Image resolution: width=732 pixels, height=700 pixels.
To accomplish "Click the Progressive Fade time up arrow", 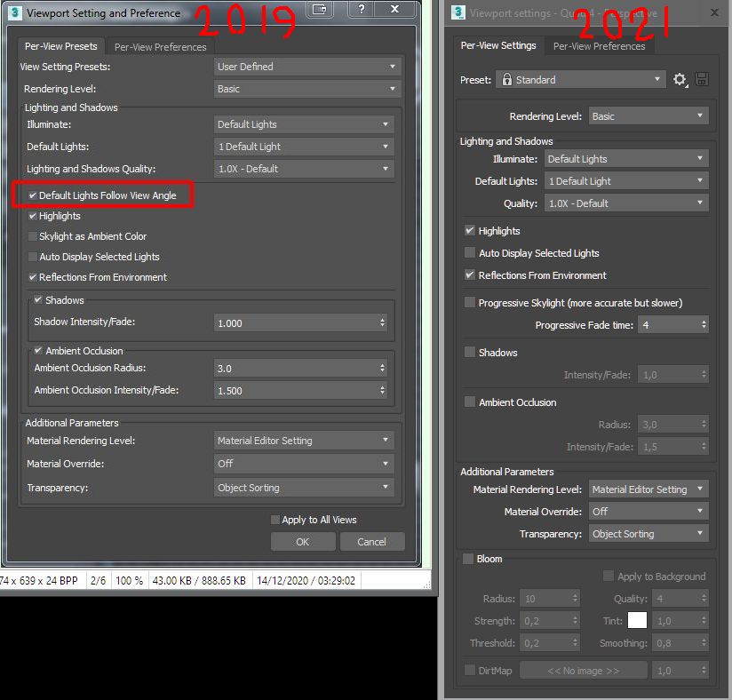I will (706, 321).
